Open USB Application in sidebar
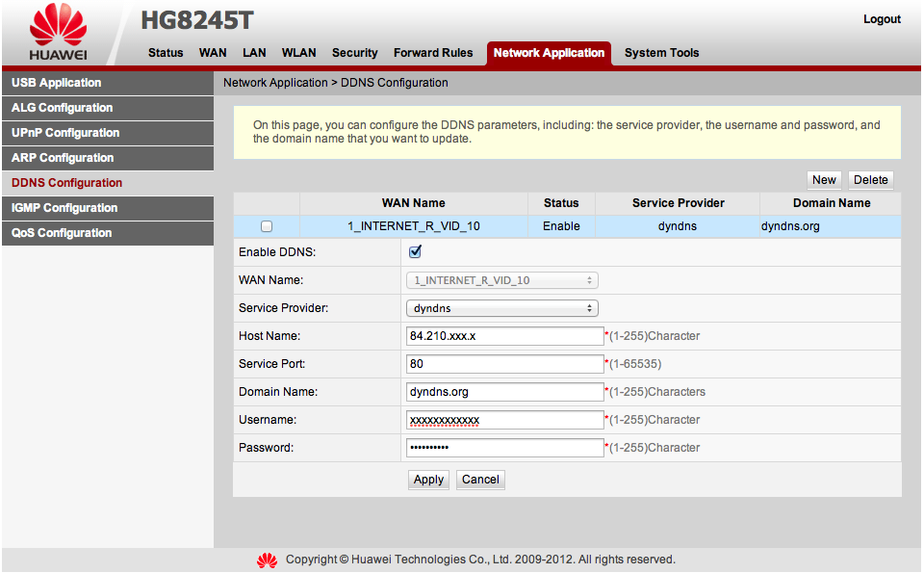The image size is (924, 573). (x=108, y=83)
